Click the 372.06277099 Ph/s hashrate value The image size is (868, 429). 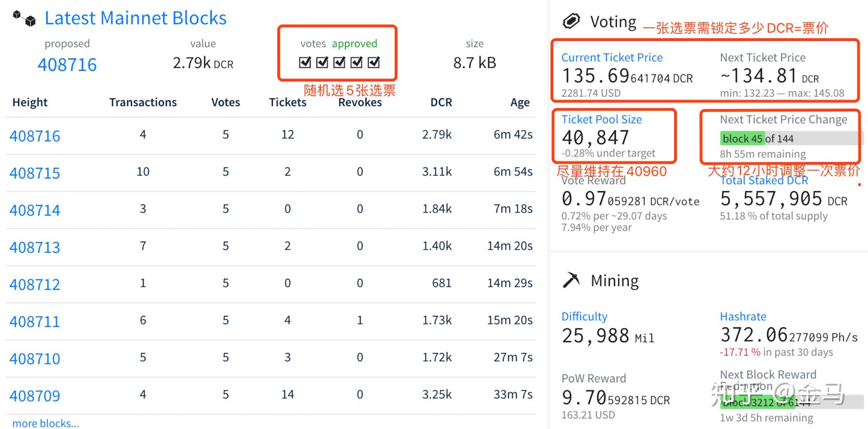(x=789, y=335)
